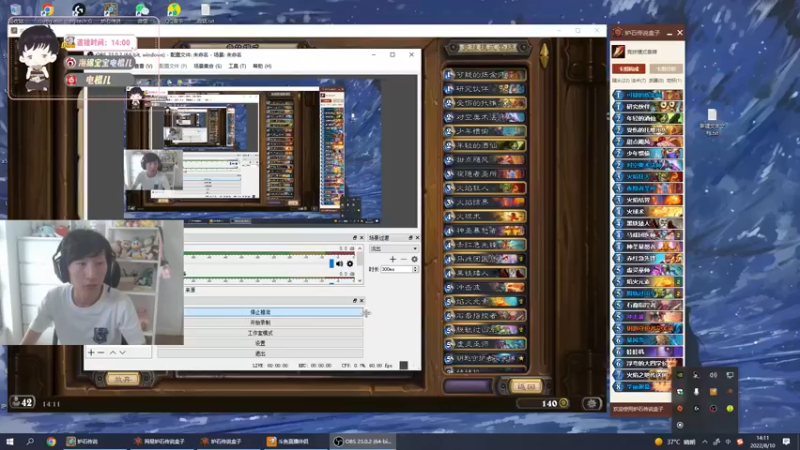800x450 pixels.
Task: Open the OBS 查看(V) menu
Action: 144,66
